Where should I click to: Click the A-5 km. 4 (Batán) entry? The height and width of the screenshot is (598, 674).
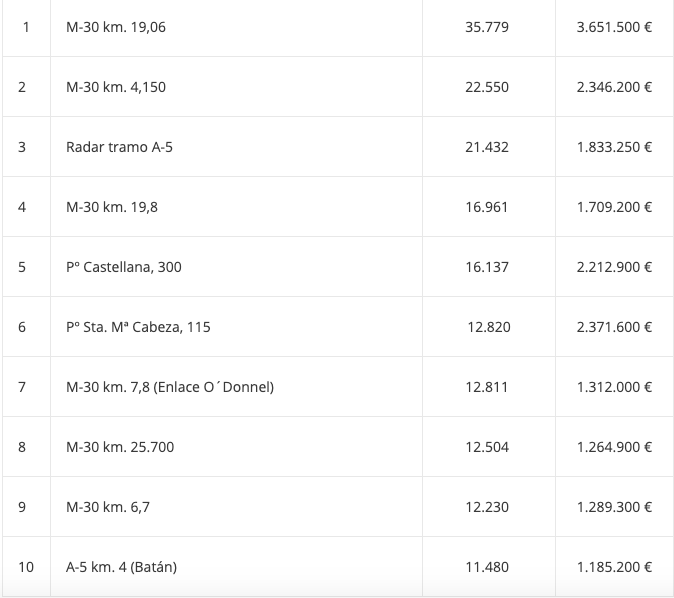click(x=121, y=567)
